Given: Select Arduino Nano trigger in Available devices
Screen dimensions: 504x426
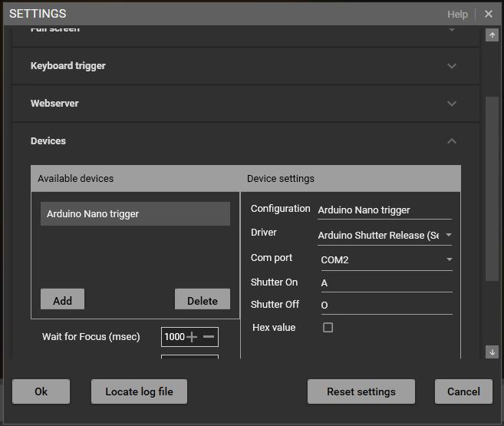Looking at the screenshot, I should click(135, 214).
